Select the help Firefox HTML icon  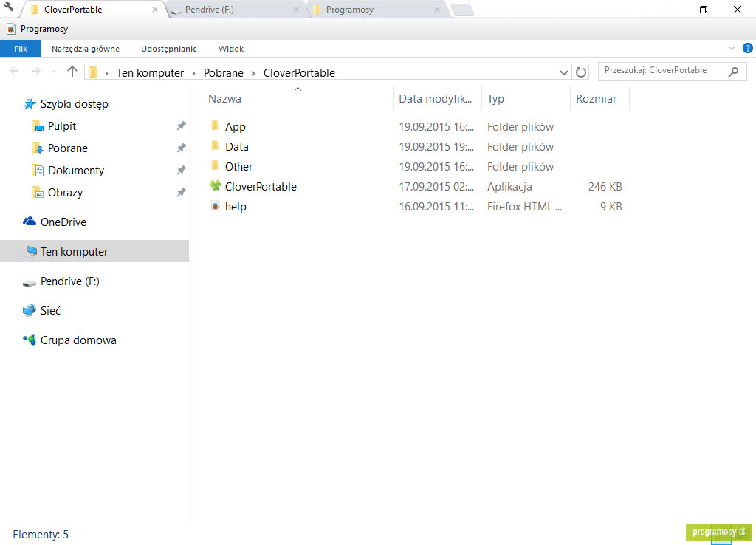(215, 206)
